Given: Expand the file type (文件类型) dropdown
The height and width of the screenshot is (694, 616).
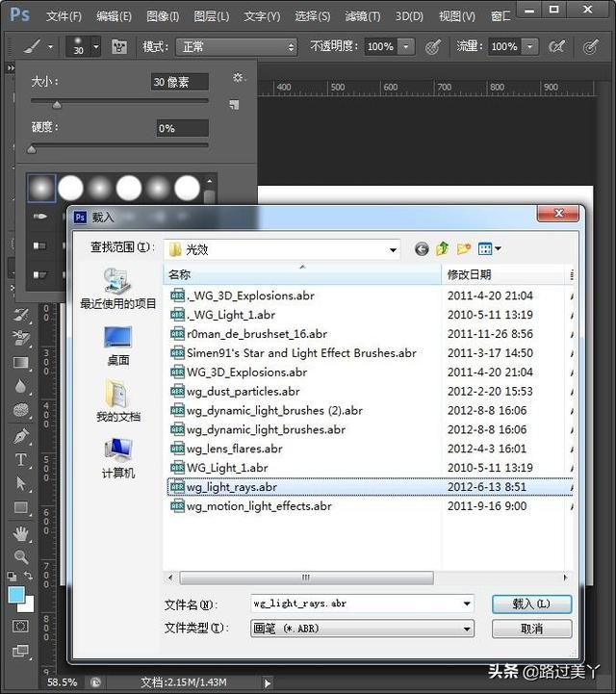Looking at the screenshot, I should [467, 629].
